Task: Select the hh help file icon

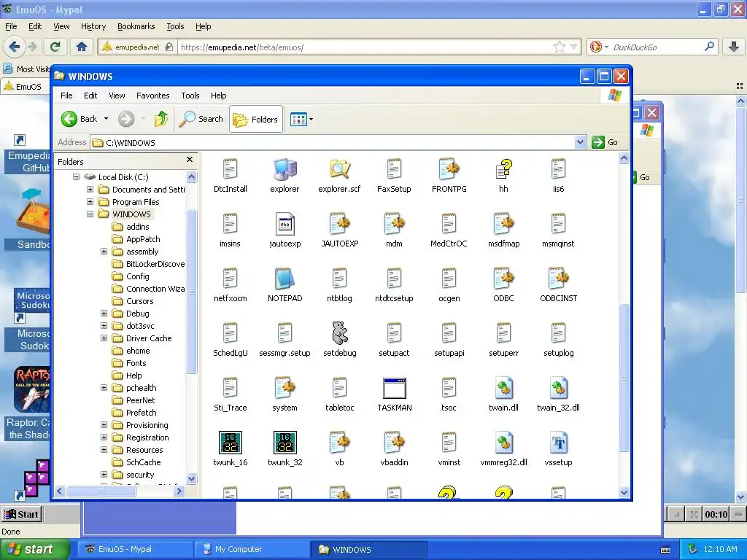Action: (503, 169)
